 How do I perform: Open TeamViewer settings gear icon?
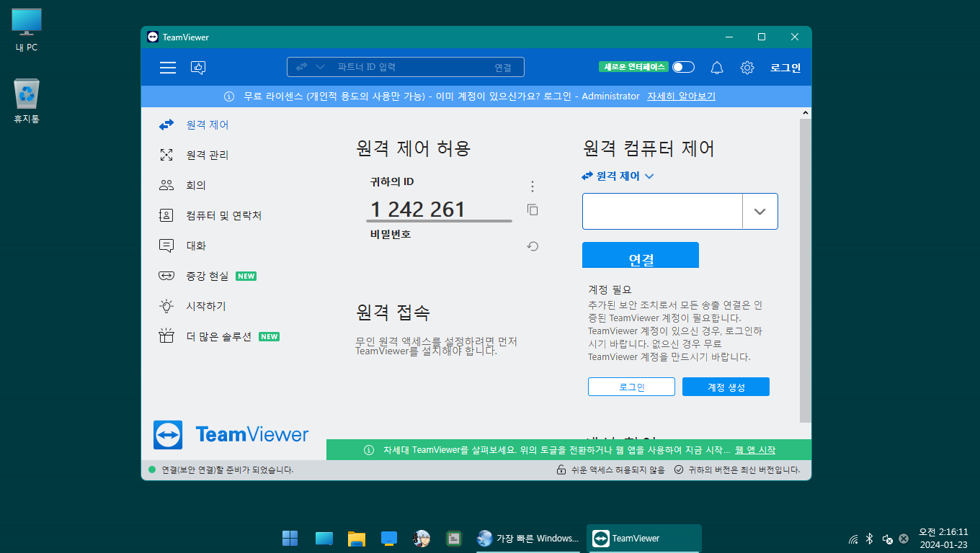pos(747,68)
